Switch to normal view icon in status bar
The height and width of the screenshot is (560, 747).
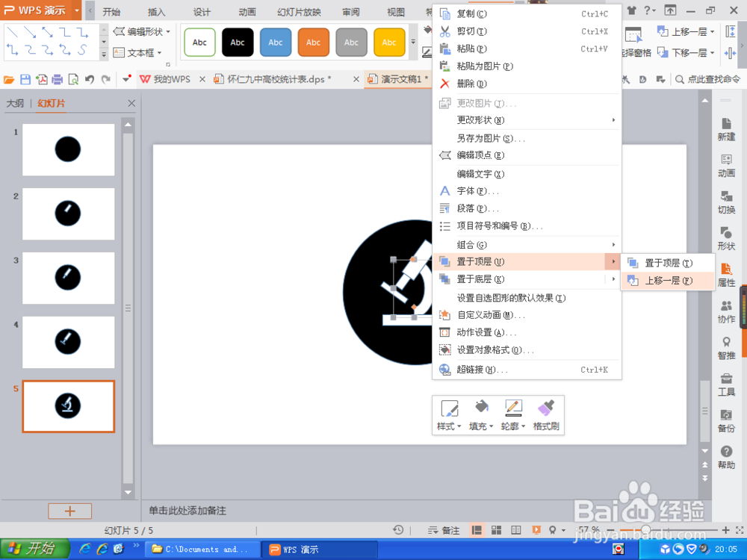click(x=477, y=530)
